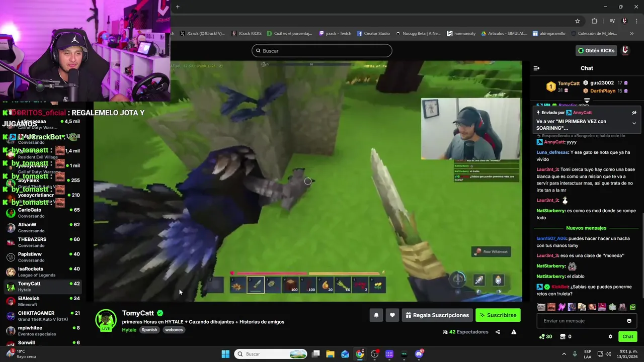Screen dimensions: 644x362
Task: Follow TomyCatt with the heart icon
Action: point(392,315)
